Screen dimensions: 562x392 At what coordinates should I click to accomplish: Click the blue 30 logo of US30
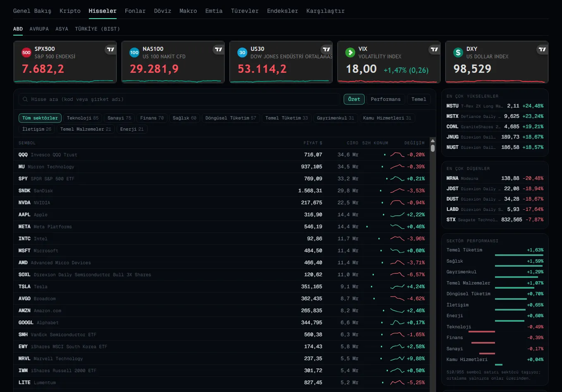[x=242, y=53]
